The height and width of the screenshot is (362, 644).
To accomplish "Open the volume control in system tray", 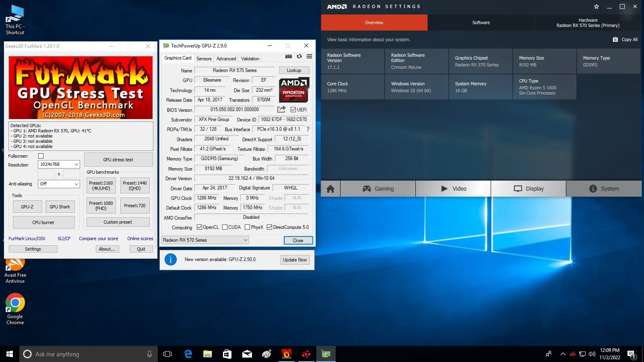I will 592,354.
